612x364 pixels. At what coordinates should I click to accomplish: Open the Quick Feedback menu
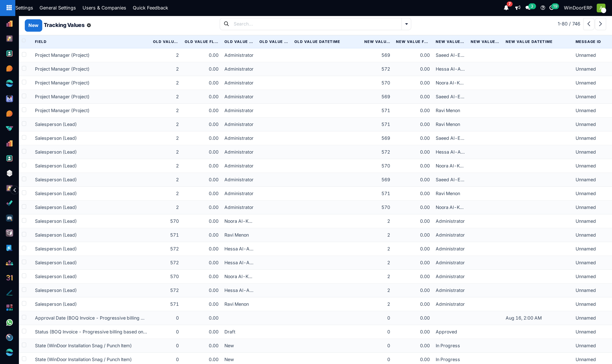pos(150,8)
